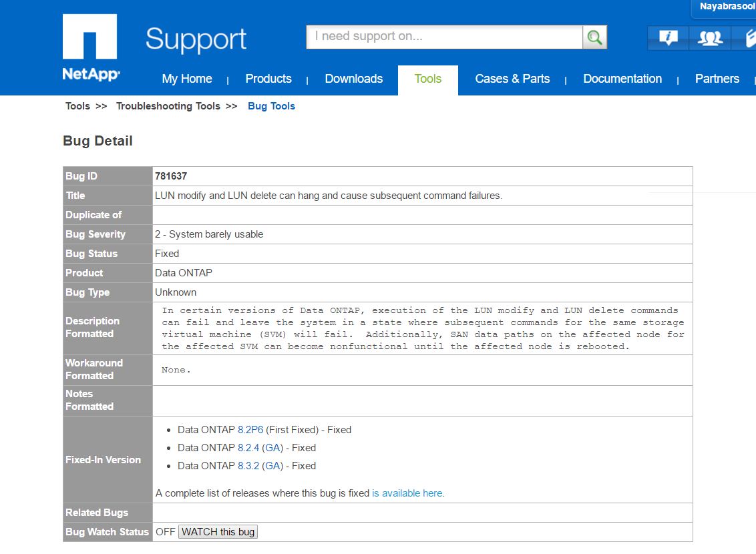756x554 pixels.
Task: Open the 8.2.4 release link
Action: (248, 447)
